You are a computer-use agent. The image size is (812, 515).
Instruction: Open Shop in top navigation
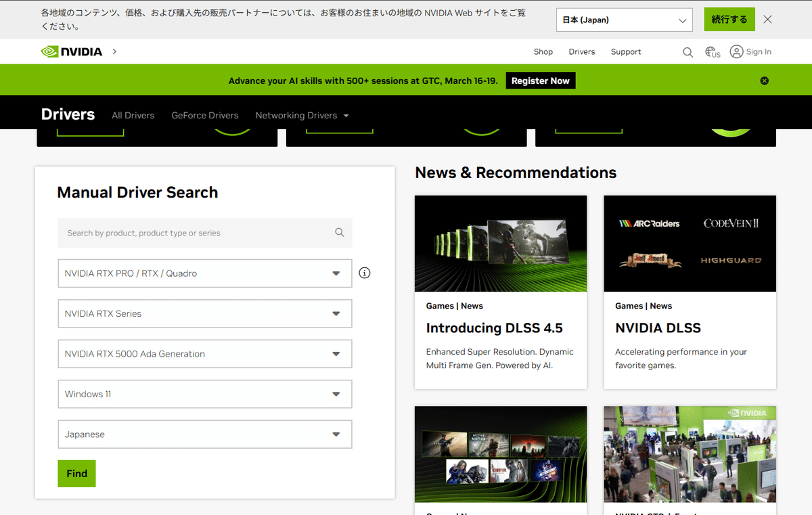pyautogui.click(x=543, y=52)
